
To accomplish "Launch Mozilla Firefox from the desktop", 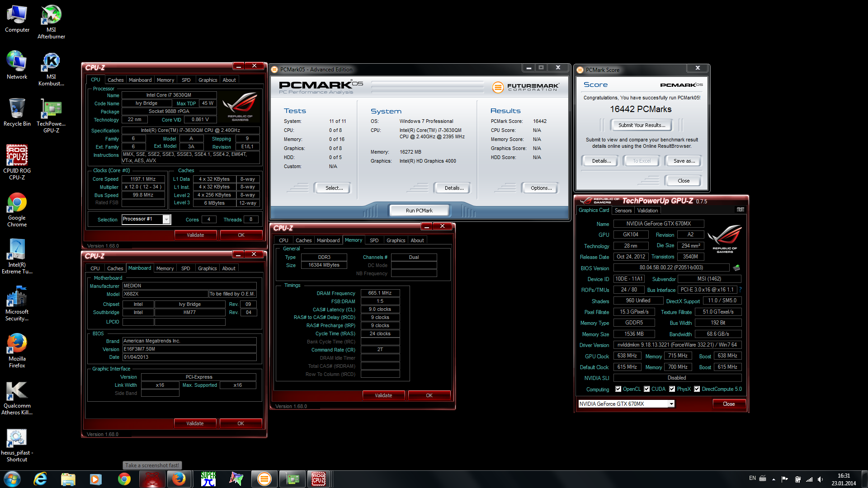I will [x=17, y=351].
